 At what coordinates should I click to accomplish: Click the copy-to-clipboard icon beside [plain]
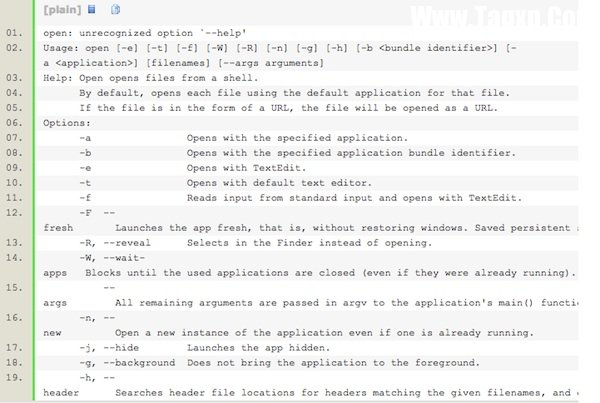tap(115, 9)
